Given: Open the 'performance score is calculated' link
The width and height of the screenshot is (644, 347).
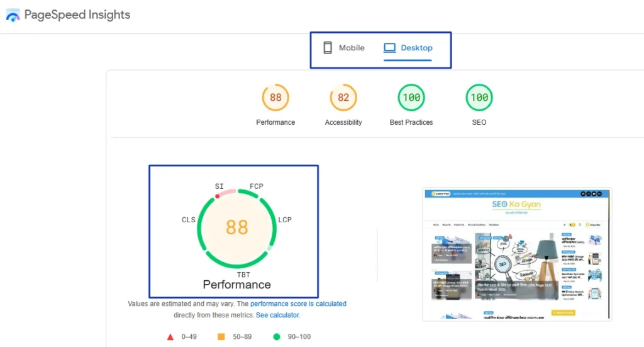Looking at the screenshot, I should coord(298,304).
